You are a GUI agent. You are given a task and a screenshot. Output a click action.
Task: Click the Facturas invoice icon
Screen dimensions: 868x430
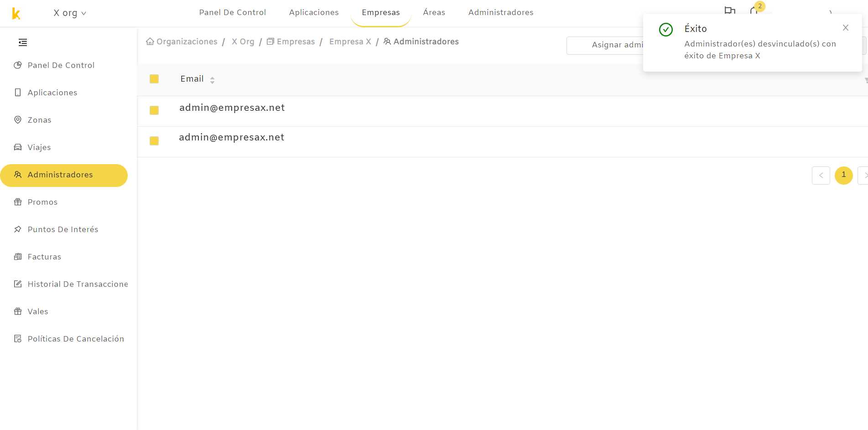(18, 257)
